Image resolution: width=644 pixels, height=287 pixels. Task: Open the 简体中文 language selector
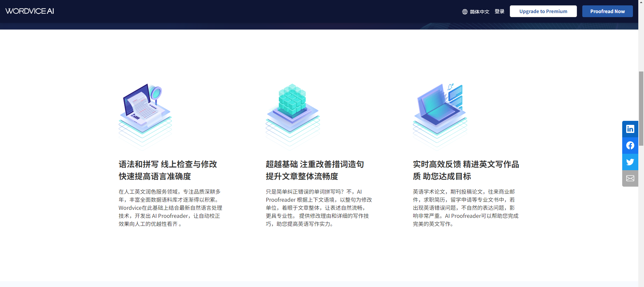pos(479,12)
